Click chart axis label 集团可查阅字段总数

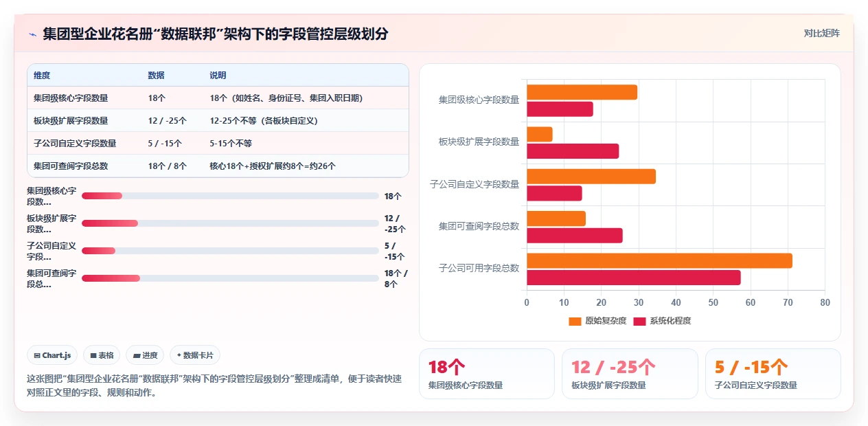pyautogui.click(x=479, y=225)
